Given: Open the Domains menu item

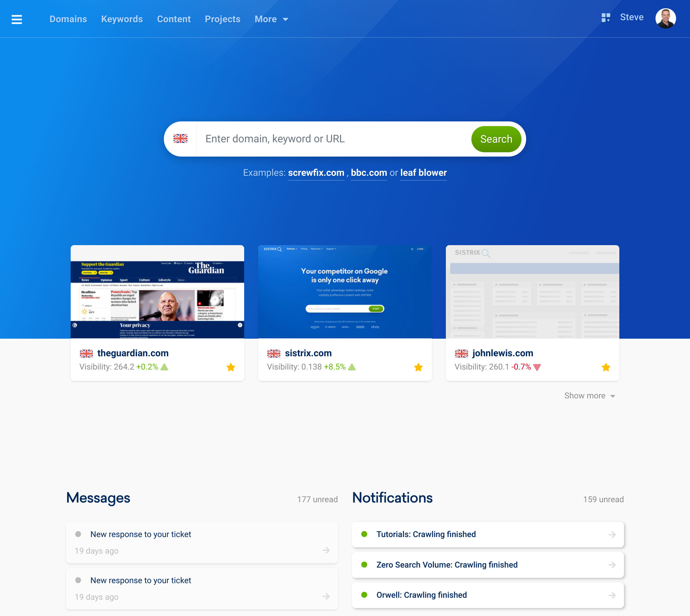Looking at the screenshot, I should point(67,19).
